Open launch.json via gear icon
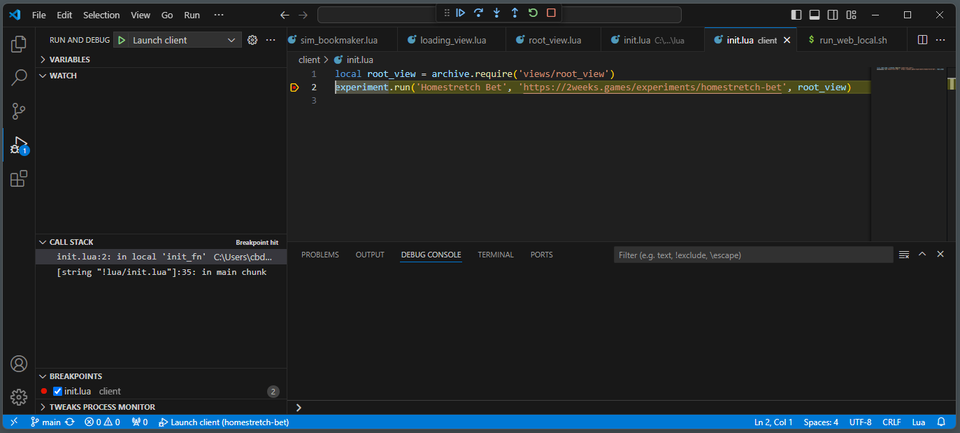Image resolution: width=960 pixels, height=433 pixels. coord(252,40)
